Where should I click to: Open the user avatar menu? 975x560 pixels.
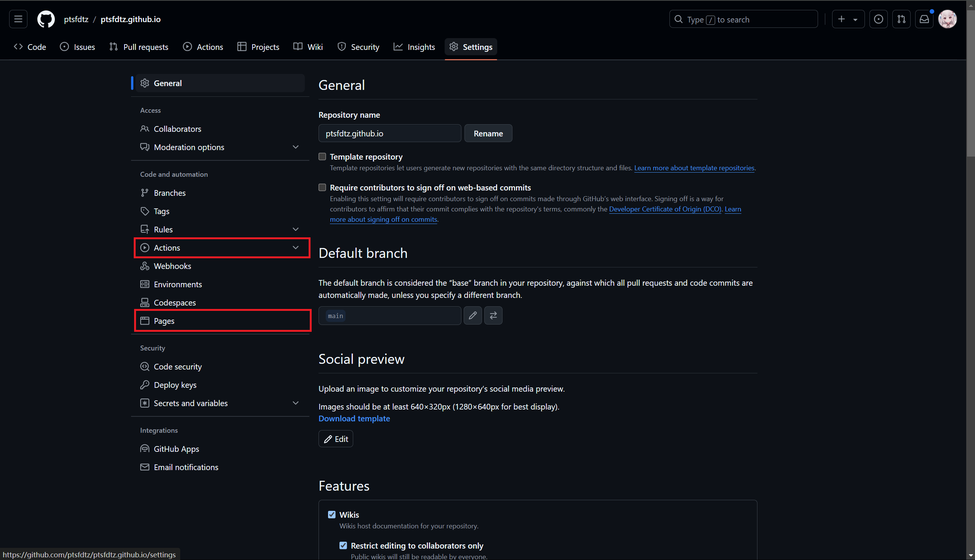coord(947,19)
